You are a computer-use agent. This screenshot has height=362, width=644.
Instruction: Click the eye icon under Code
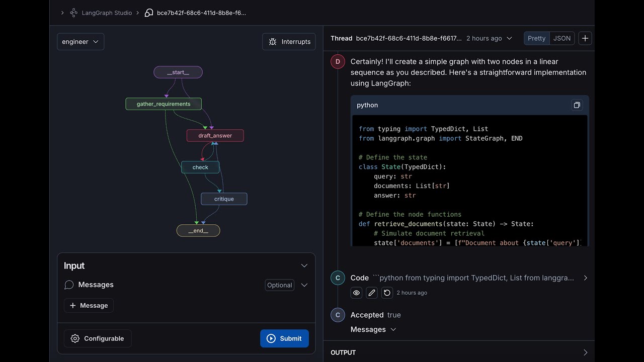point(356,293)
